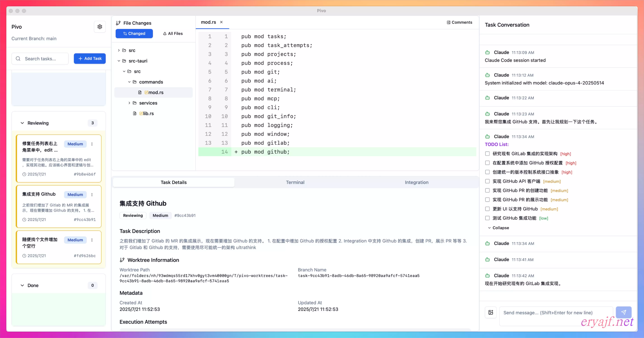The height and width of the screenshot is (338, 644).
Task: Click the Reviewing count badge 3
Action: point(92,123)
